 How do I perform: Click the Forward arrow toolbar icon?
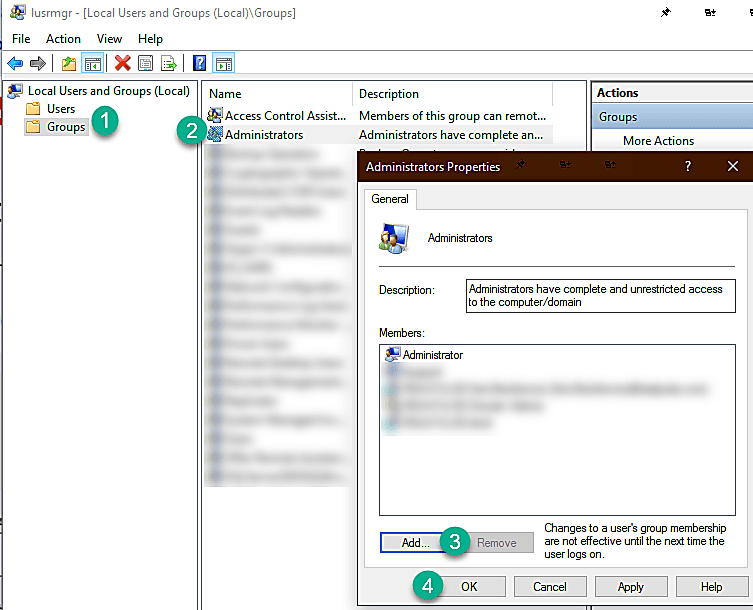(37, 63)
